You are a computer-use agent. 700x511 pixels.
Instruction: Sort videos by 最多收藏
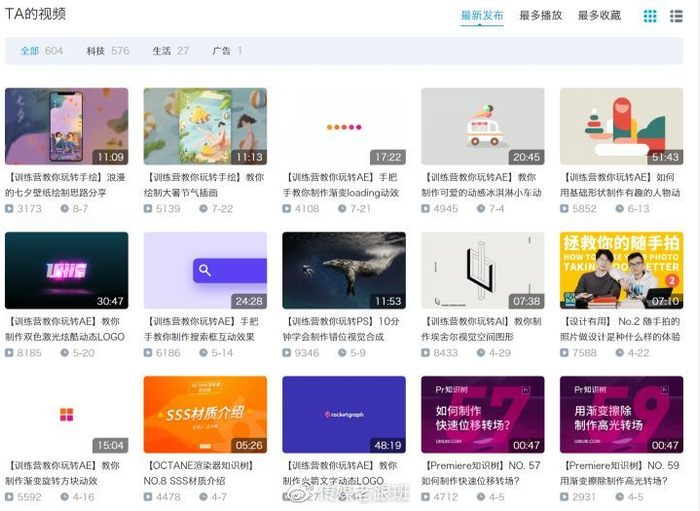[x=598, y=16]
